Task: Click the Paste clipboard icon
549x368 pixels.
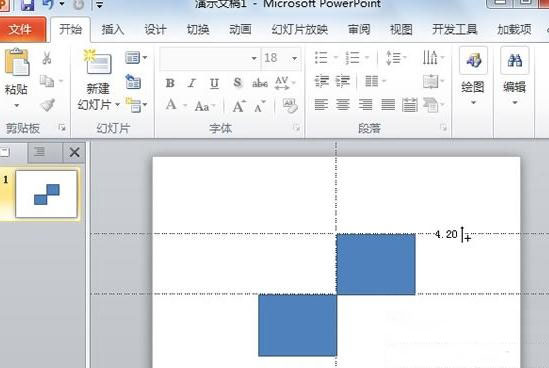Action: 16,62
